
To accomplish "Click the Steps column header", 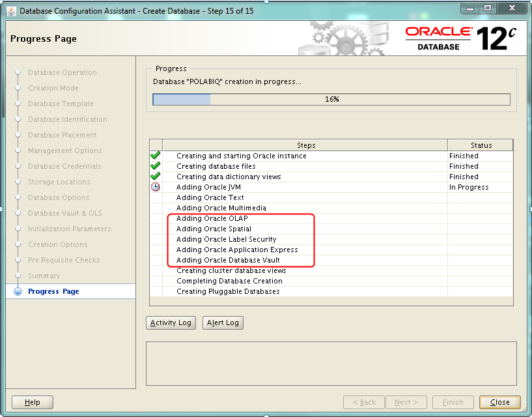I will [x=305, y=145].
